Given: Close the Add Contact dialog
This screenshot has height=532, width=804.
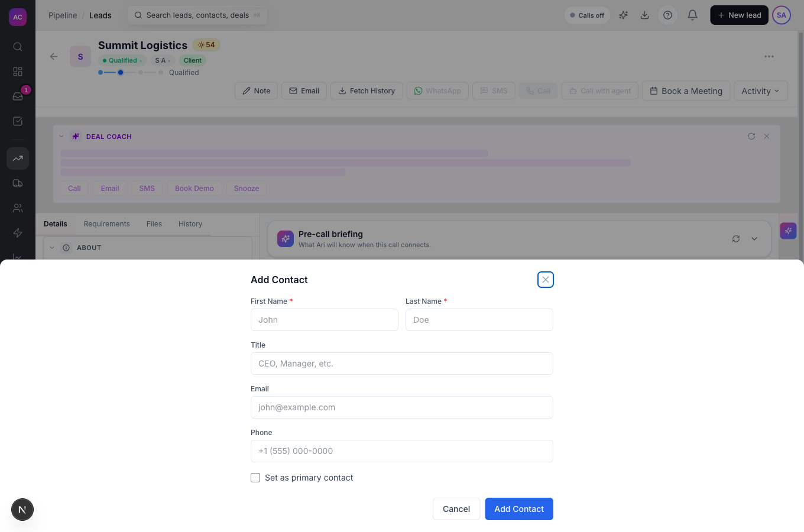Looking at the screenshot, I should (x=546, y=280).
